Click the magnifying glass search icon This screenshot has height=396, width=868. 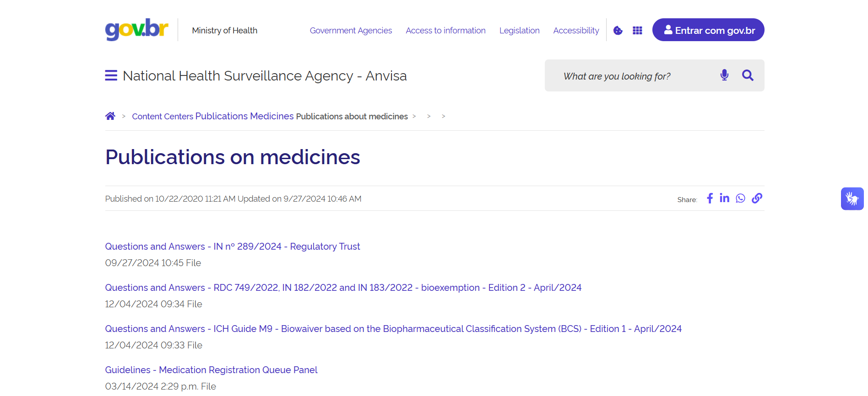tap(748, 75)
